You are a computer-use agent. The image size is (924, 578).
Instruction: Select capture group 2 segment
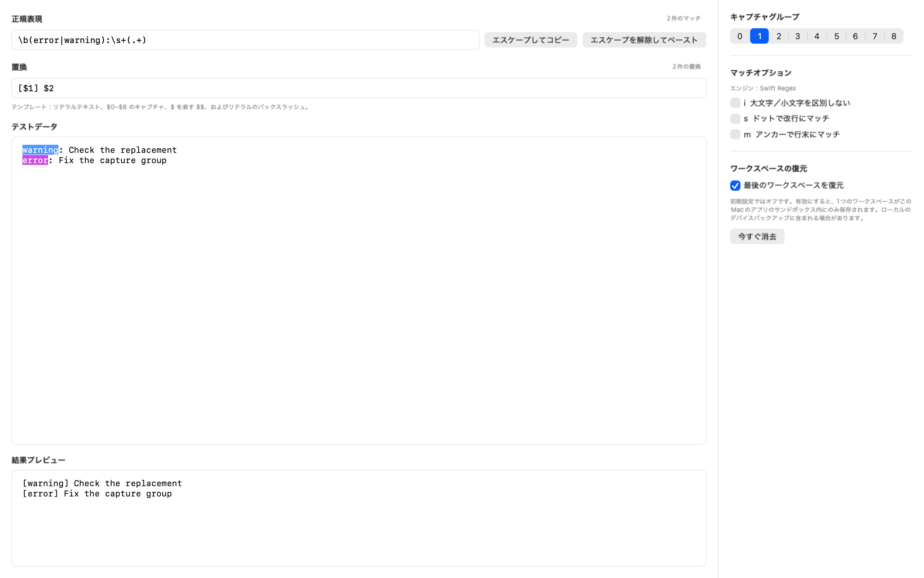pos(779,36)
